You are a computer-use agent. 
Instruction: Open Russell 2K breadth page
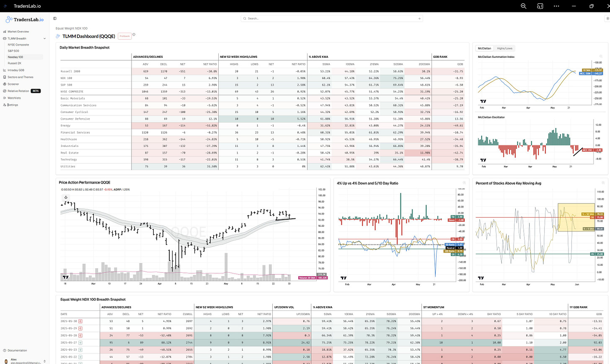[x=15, y=63]
